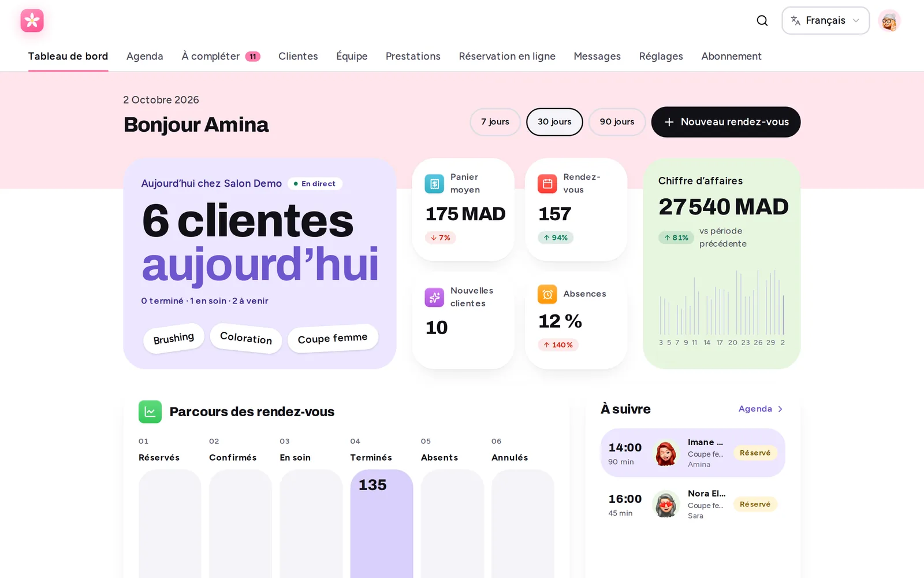
Task: Select the 90 jours period
Action: [617, 122]
